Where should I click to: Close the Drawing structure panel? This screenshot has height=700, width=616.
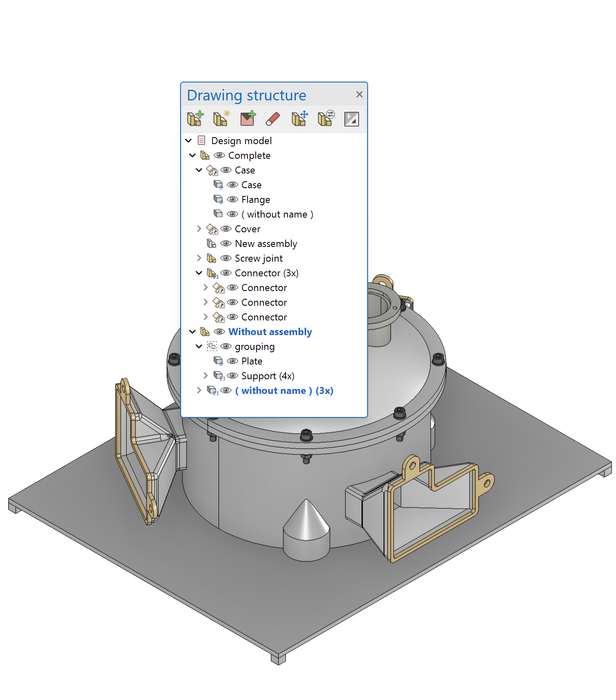(x=359, y=95)
